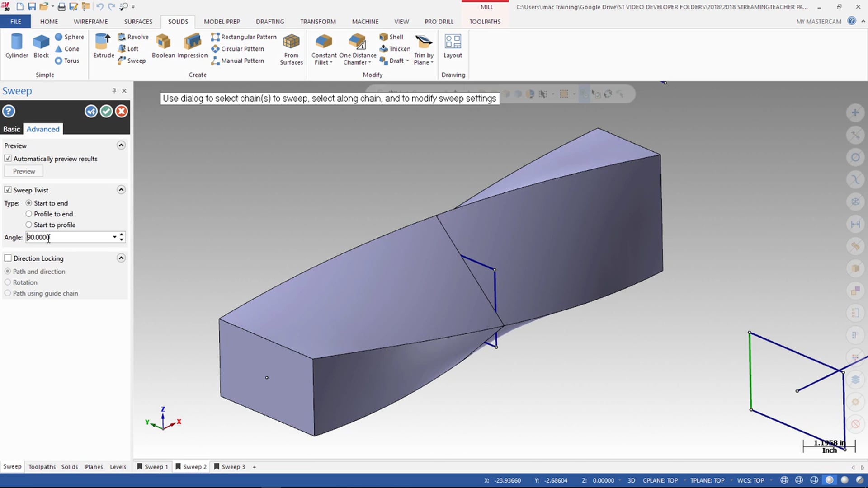Switch to Advanced sweep settings tab
Image resolution: width=868 pixels, height=488 pixels.
[x=42, y=129]
